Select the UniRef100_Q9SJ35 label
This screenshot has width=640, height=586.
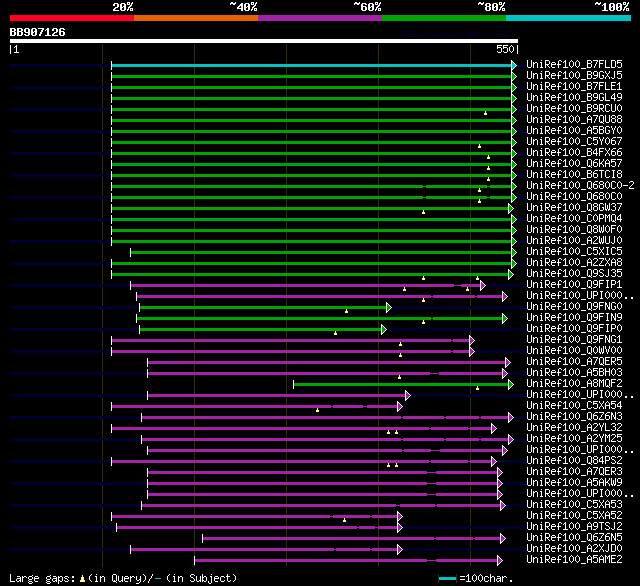pyautogui.click(x=574, y=273)
